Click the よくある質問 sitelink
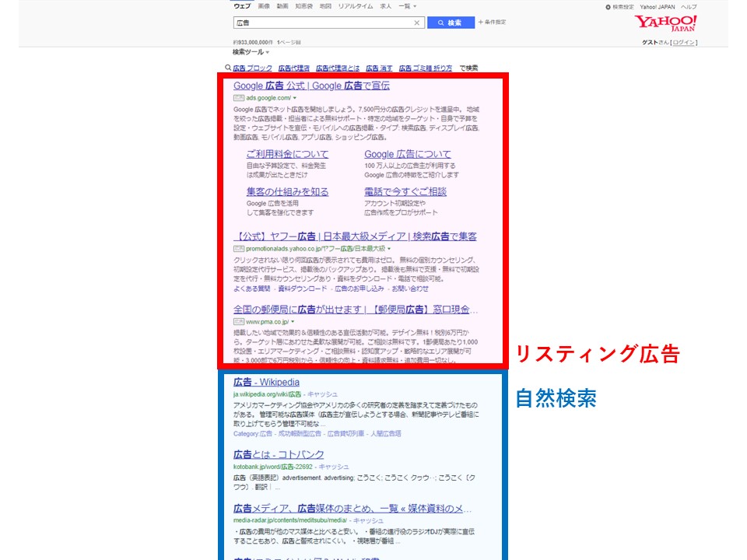The width and height of the screenshot is (747, 560). pyautogui.click(x=251, y=289)
